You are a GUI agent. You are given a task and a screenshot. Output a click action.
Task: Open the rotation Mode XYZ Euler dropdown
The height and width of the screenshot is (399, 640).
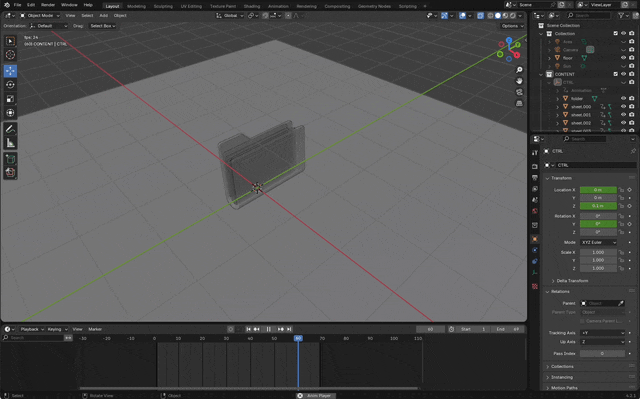coord(598,242)
